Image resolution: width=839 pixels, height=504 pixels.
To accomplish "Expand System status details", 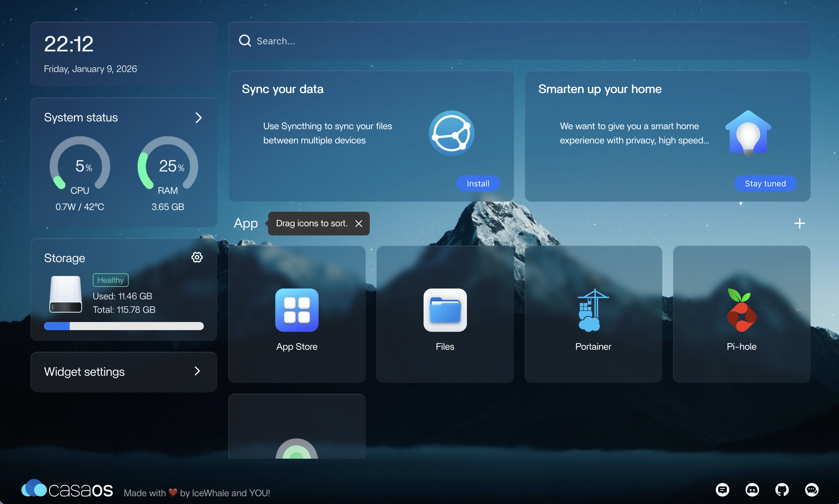I will pos(198,117).
